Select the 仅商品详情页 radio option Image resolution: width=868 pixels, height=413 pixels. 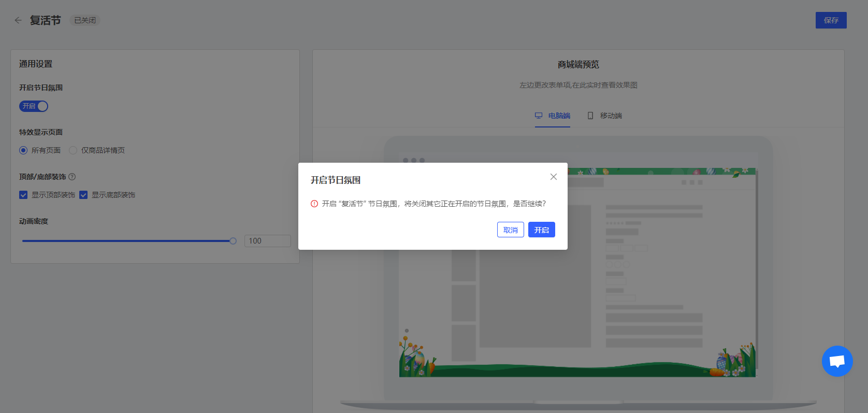tap(73, 150)
